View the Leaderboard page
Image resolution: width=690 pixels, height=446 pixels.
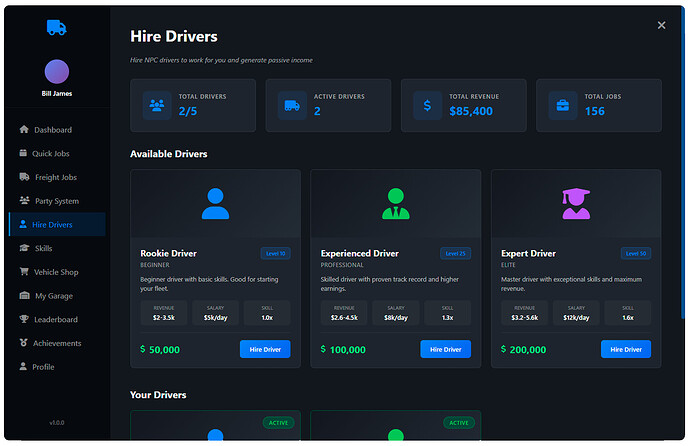click(55, 320)
